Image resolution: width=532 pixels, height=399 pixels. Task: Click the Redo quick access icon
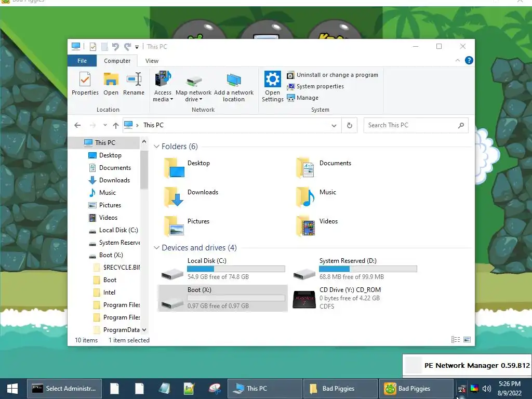[x=128, y=46]
